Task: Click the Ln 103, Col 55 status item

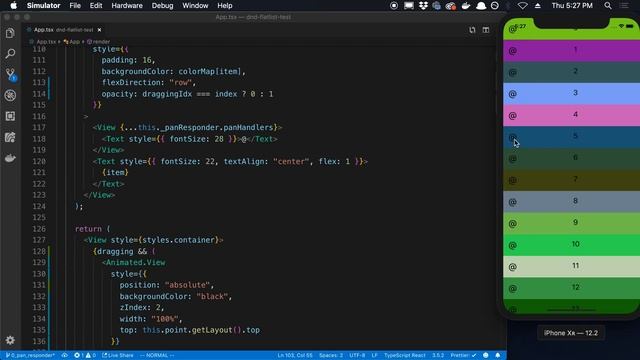Action: pos(295,356)
